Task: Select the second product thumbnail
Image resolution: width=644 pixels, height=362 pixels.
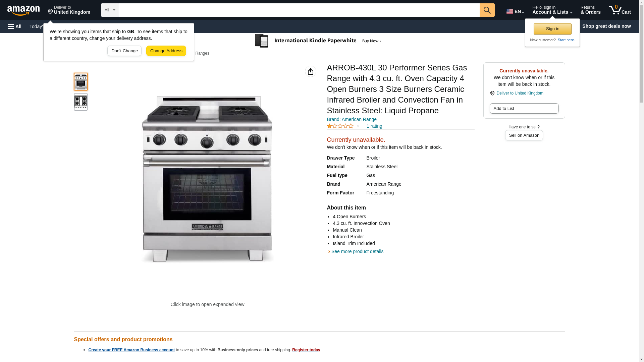Action: click(81, 102)
